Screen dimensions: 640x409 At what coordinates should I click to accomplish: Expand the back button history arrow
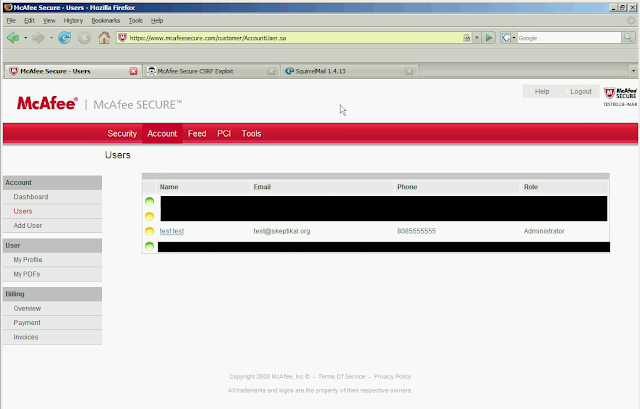coord(25,38)
